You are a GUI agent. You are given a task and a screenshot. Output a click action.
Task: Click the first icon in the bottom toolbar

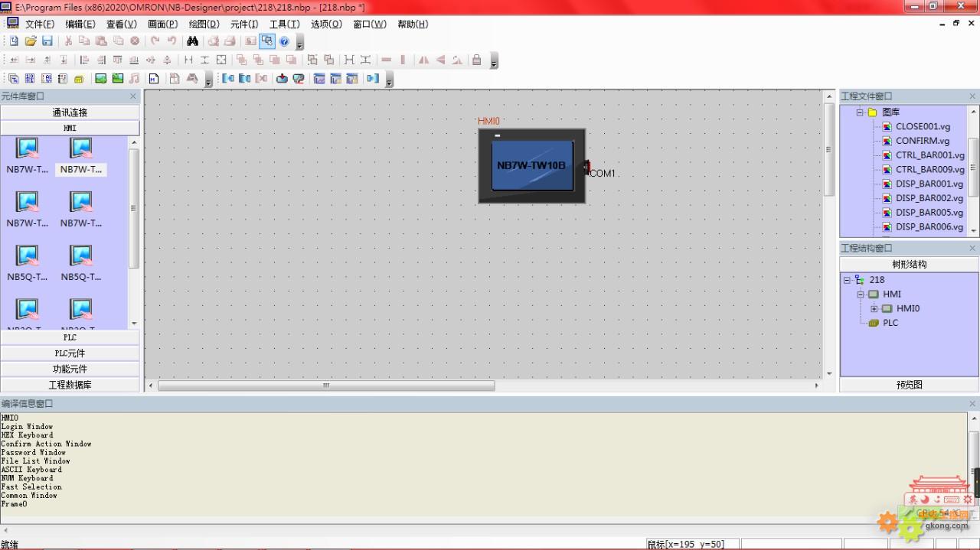tap(14, 79)
